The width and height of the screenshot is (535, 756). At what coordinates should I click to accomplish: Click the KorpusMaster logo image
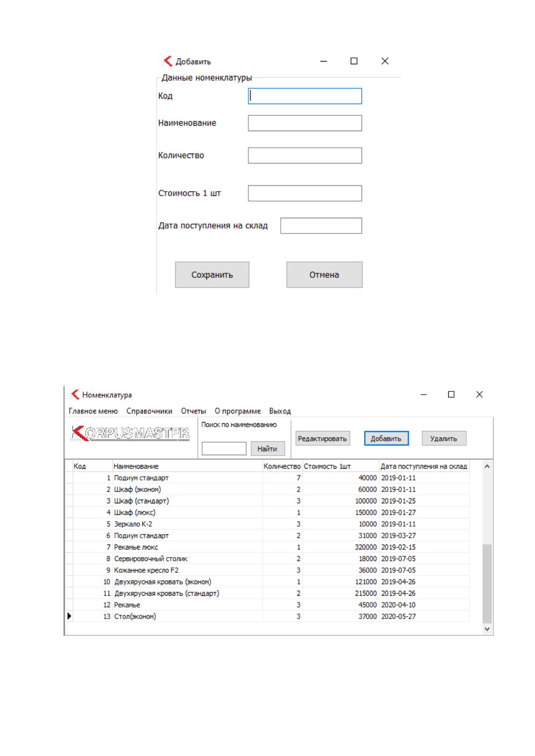click(x=130, y=434)
